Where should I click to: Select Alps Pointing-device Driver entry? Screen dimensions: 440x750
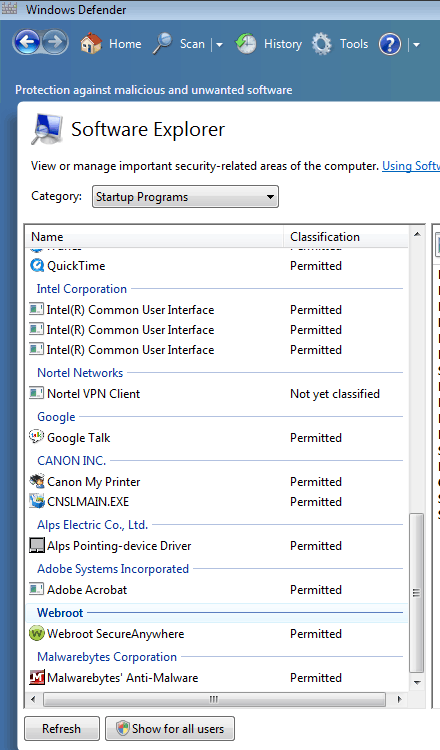218,546
